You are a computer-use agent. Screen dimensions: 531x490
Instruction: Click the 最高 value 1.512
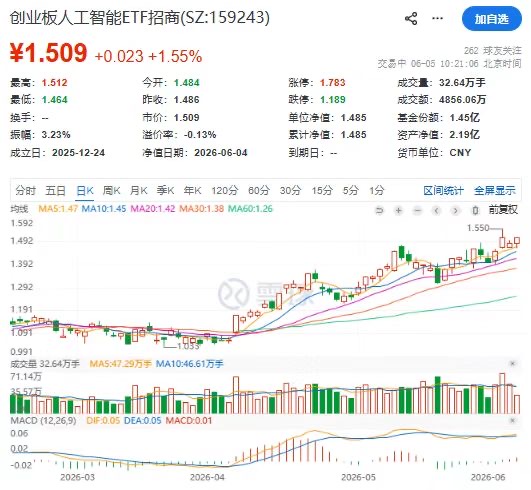click(x=55, y=83)
